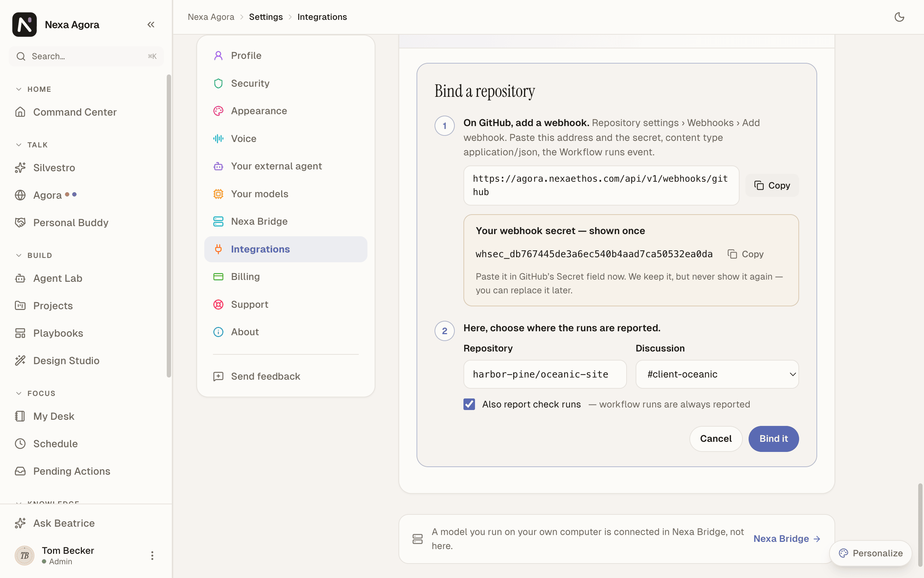Click Send feedback
924x578 pixels.
click(286, 376)
